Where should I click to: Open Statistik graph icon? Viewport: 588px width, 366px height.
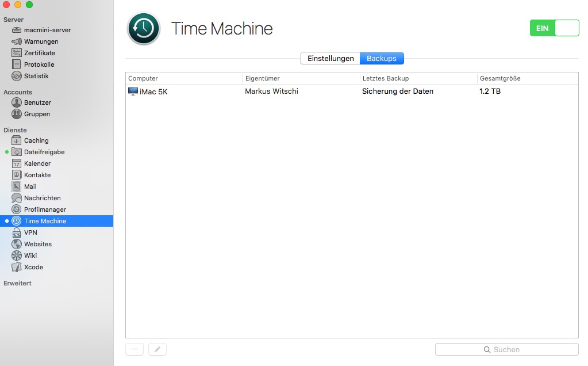click(x=17, y=76)
